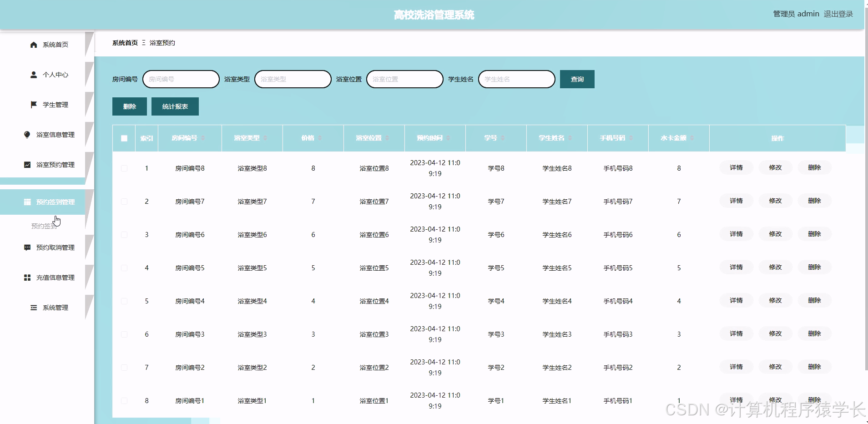
Task: Click cell 浴室类型6
Action: coord(252,235)
